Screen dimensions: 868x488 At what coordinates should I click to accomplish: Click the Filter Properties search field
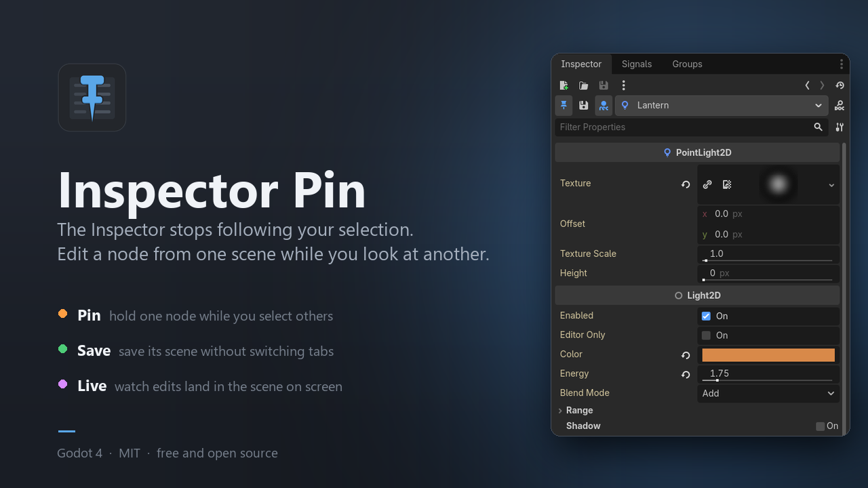[692, 127]
